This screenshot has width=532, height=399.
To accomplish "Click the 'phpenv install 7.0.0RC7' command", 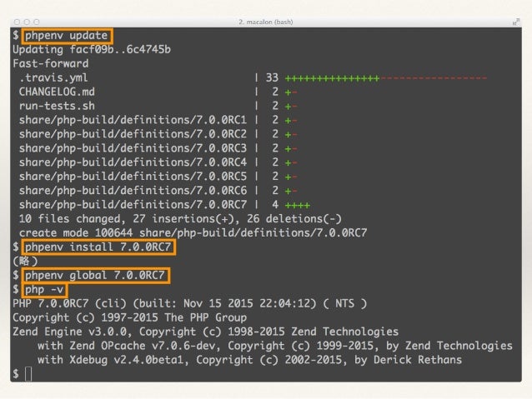I will (98, 247).
